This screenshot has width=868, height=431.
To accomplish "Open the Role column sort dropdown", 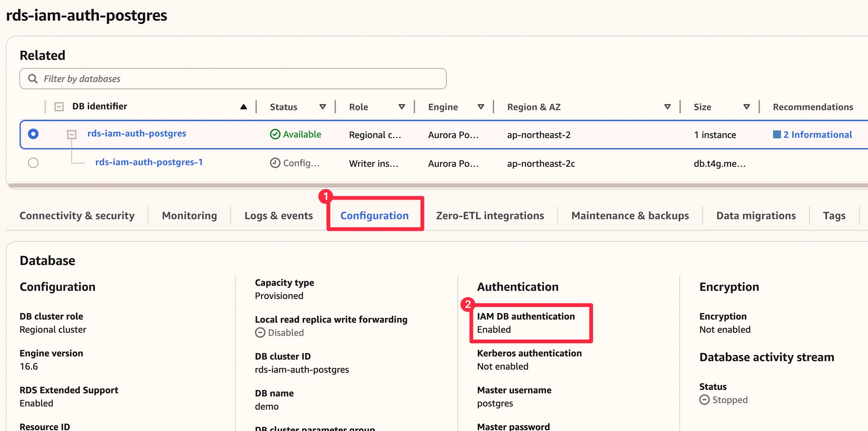I will pos(402,107).
